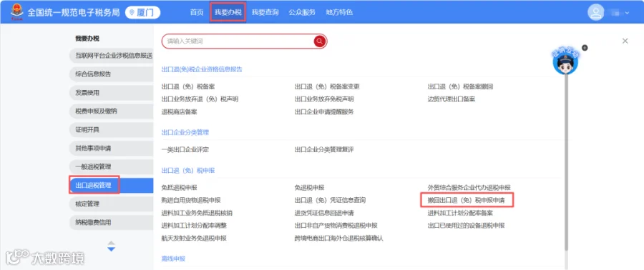Open the 出口企业分类管理复评 link
The image size is (644, 270).
(x=324, y=150)
